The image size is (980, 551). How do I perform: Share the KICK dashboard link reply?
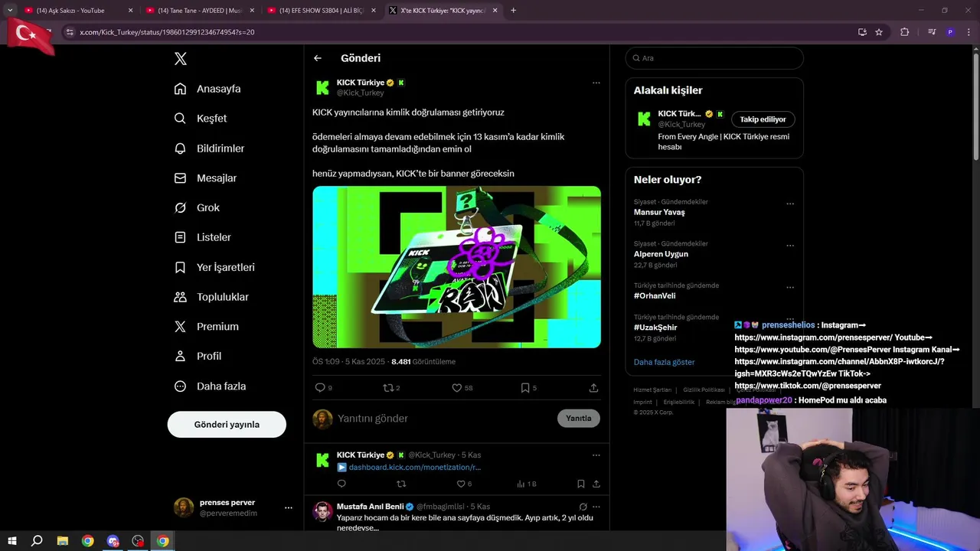pyautogui.click(x=596, y=484)
